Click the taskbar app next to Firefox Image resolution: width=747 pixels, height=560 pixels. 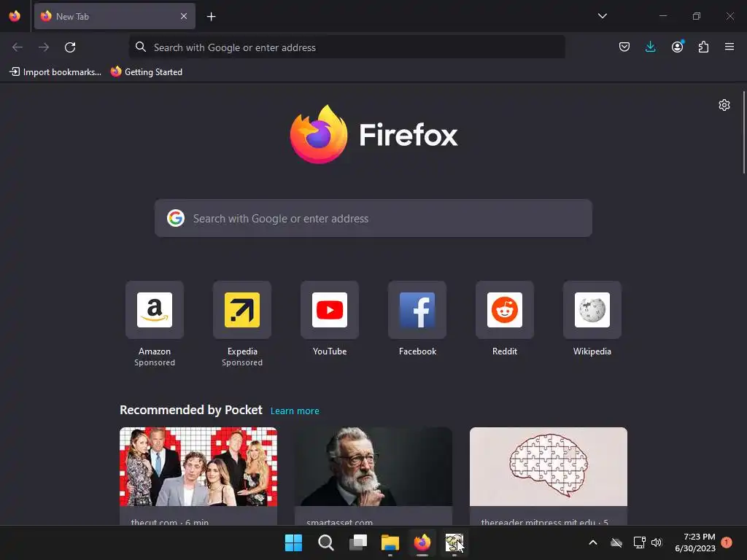454,542
